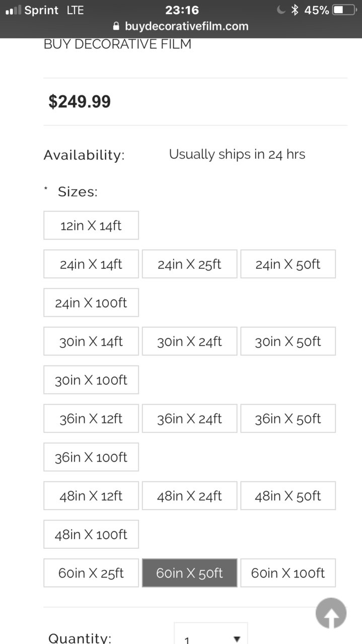This screenshot has height=644, width=362.
Task: Tap the scroll-to-top arrow icon
Action: tap(331, 613)
